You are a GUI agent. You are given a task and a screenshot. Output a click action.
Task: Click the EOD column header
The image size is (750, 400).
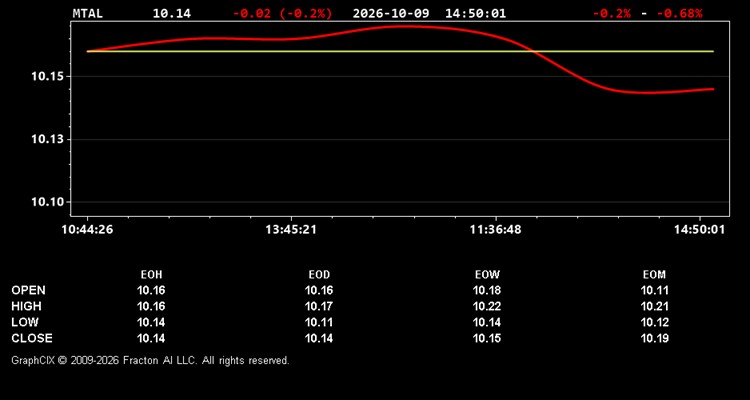(x=319, y=275)
